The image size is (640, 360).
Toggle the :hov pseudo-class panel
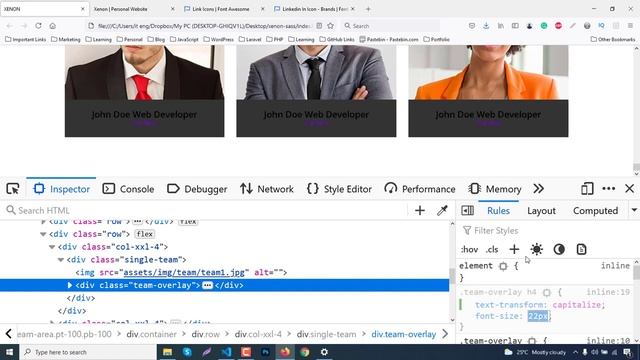tap(469, 249)
